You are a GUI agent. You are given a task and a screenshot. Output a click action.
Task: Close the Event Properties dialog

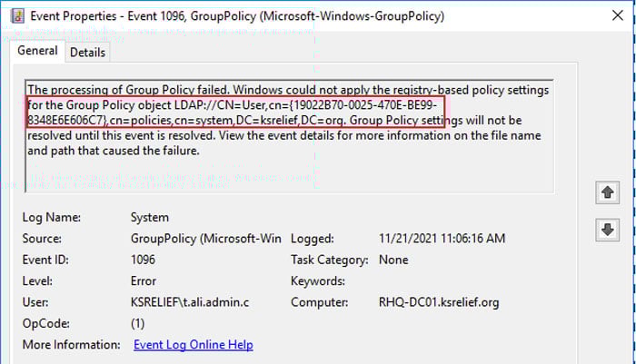pos(617,15)
